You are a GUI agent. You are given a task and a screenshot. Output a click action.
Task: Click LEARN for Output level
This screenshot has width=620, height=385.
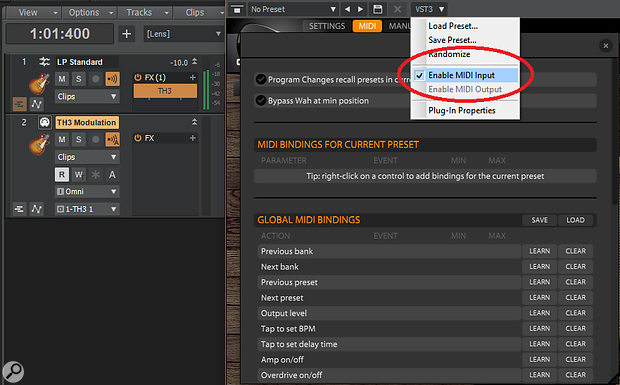tap(539, 313)
